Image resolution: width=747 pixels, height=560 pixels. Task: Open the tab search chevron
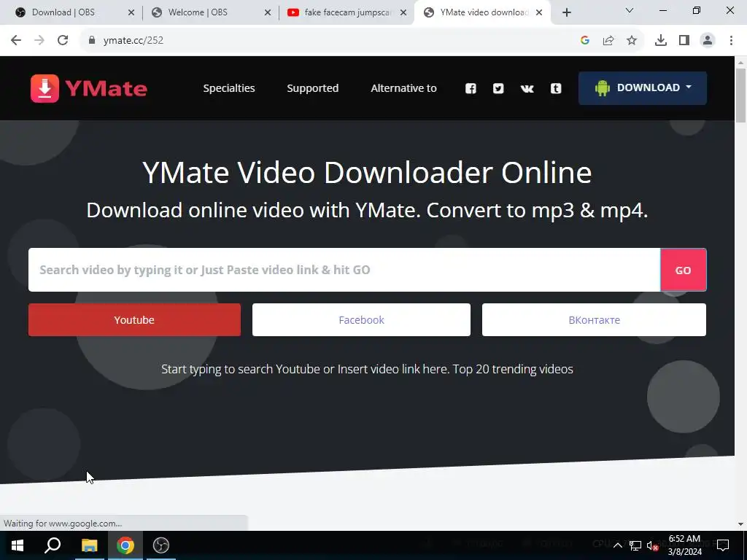[630, 10]
